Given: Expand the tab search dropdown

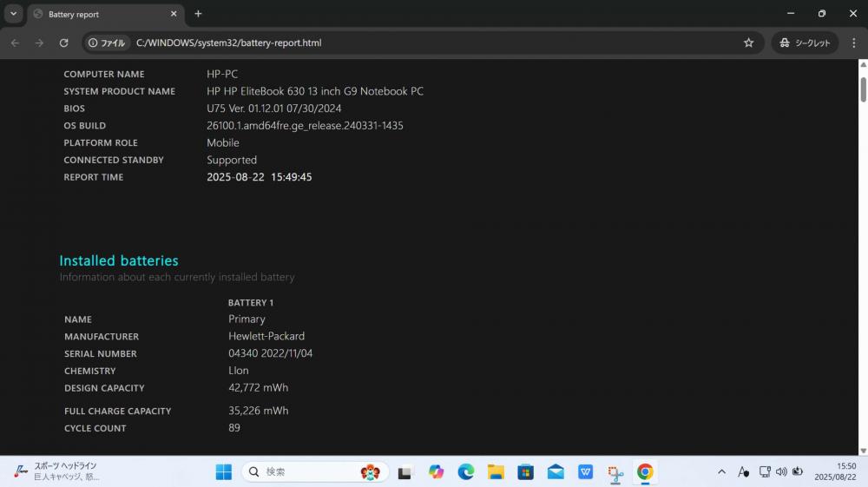Looking at the screenshot, I should (13, 14).
